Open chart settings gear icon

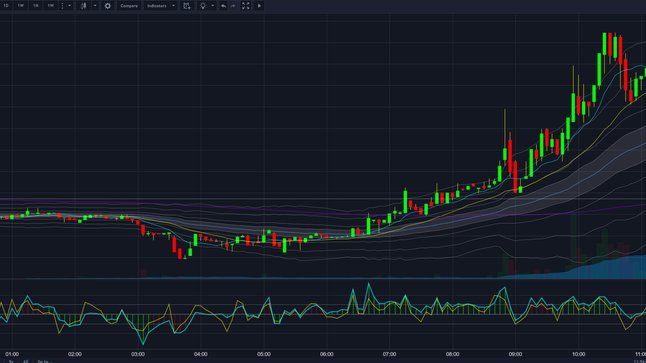tap(108, 6)
